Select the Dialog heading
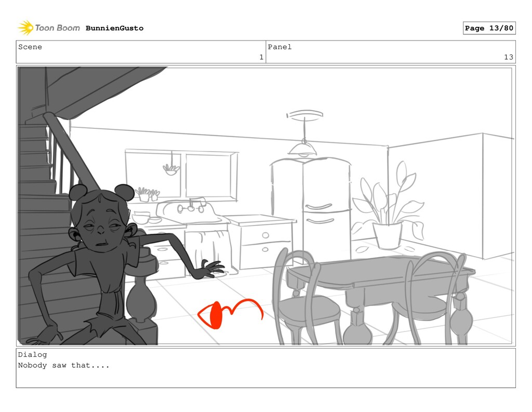 (x=33, y=355)
